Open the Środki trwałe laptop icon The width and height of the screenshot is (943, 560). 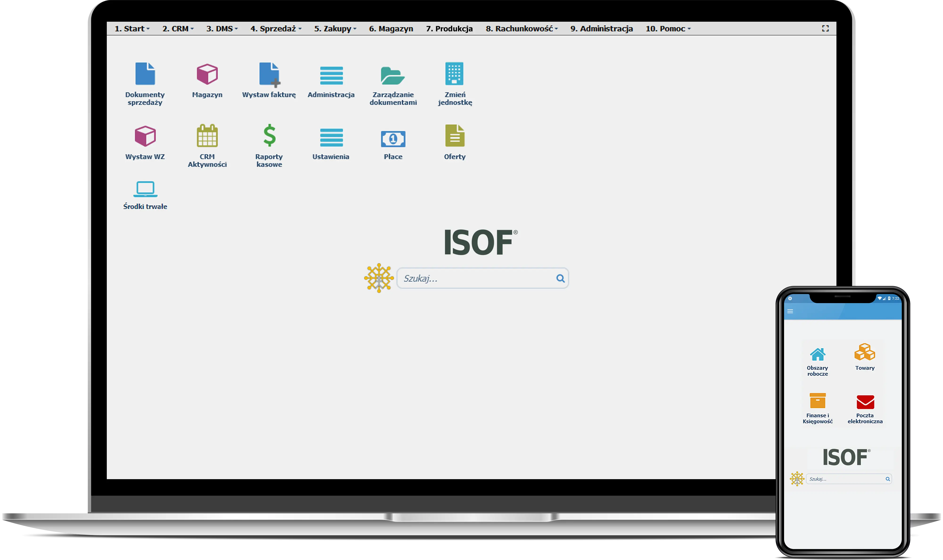[x=145, y=189]
